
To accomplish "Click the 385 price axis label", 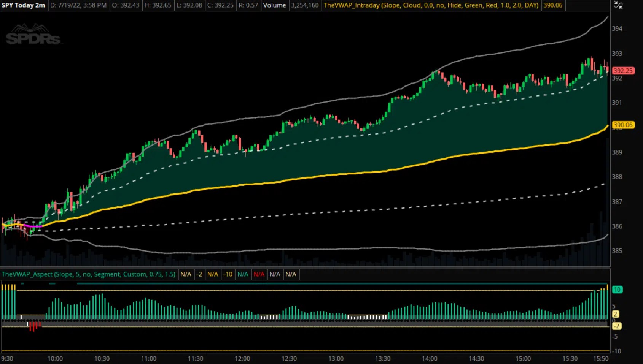I will click(617, 251).
